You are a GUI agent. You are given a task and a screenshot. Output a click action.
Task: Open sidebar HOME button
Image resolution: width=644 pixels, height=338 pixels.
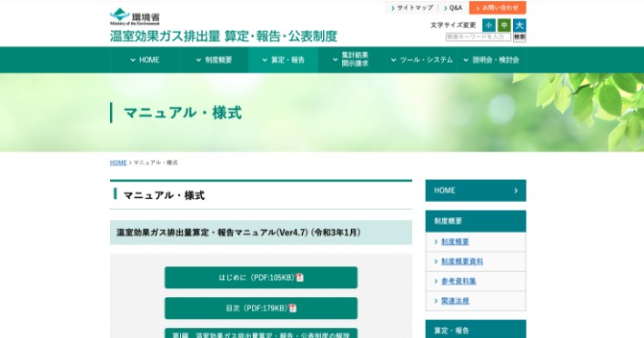pos(476,190)
